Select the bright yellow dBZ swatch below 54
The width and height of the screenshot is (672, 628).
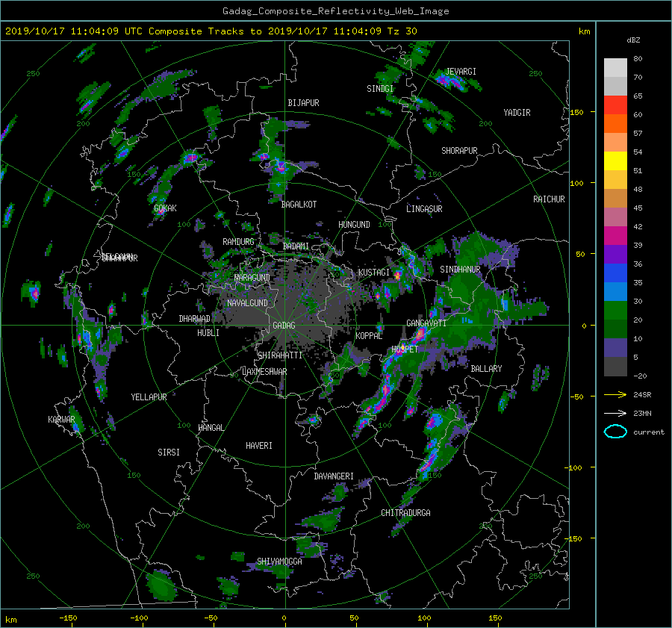click(615, 161)
